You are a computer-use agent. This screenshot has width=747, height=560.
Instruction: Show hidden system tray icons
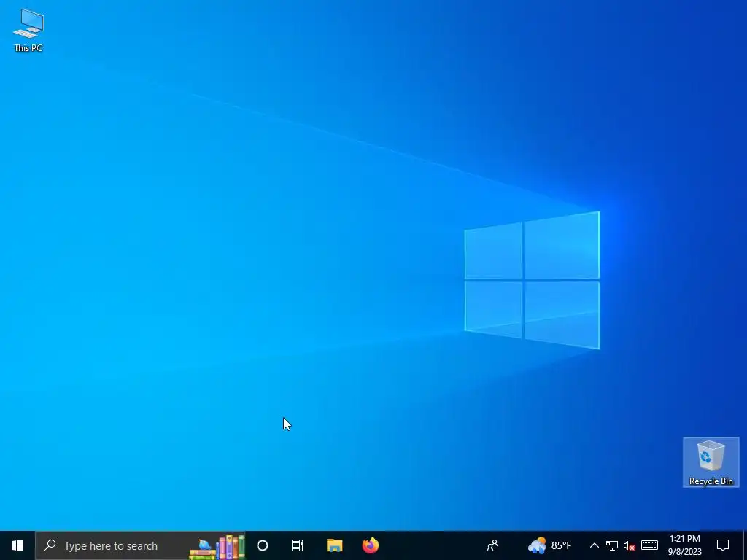pyautogui.click(x=594, y=545)
